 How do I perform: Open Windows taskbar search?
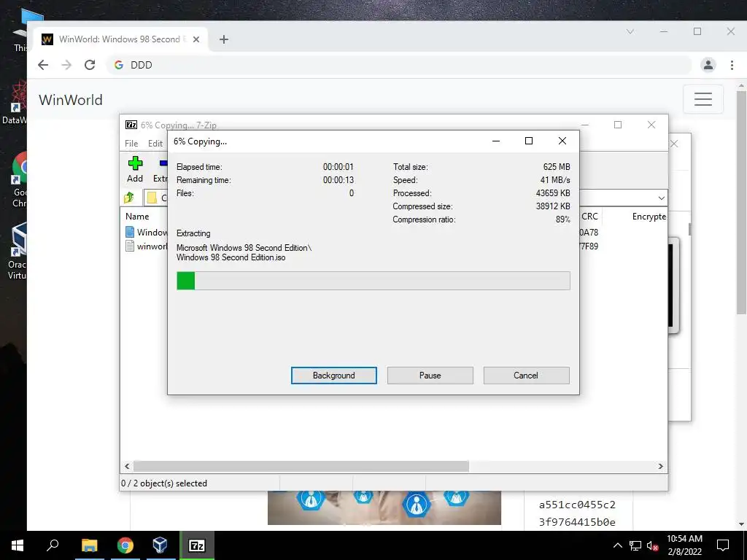coord(53,545)
